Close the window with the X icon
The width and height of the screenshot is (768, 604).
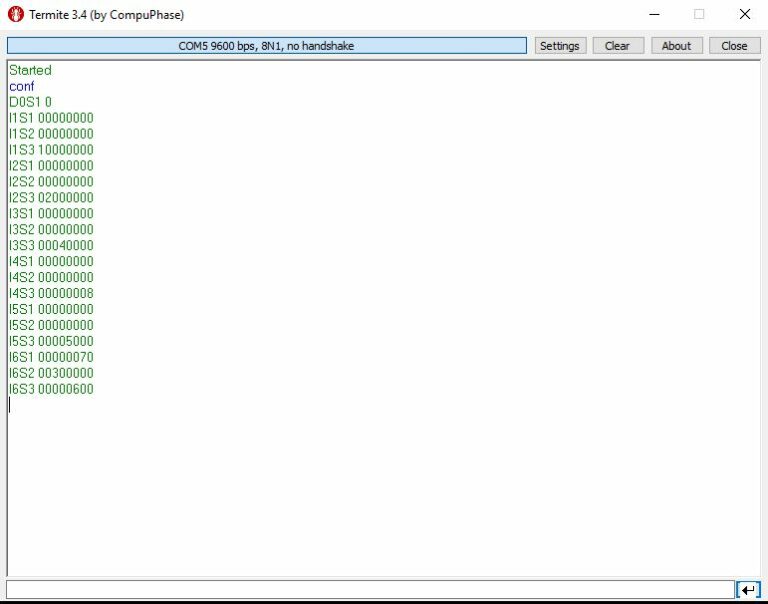point(744,15)
